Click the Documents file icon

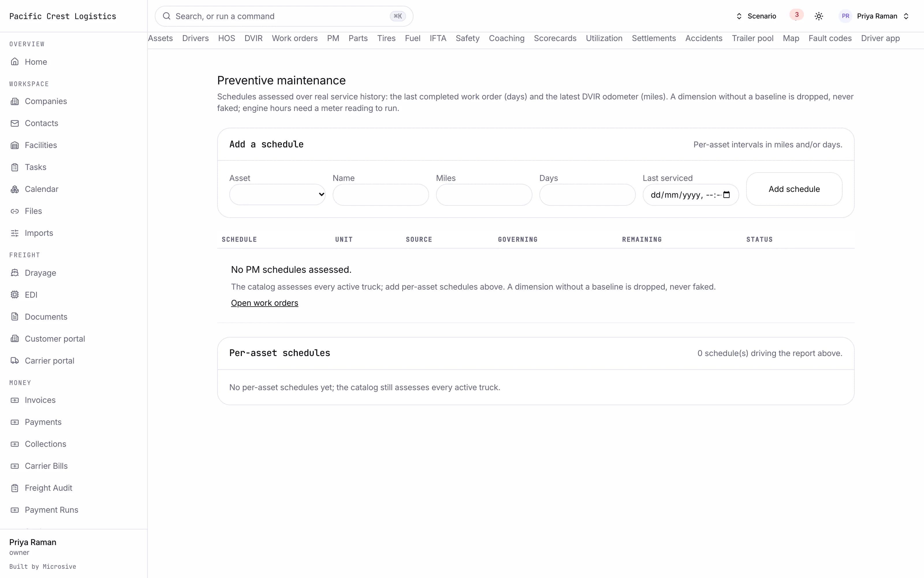point(14,317)
